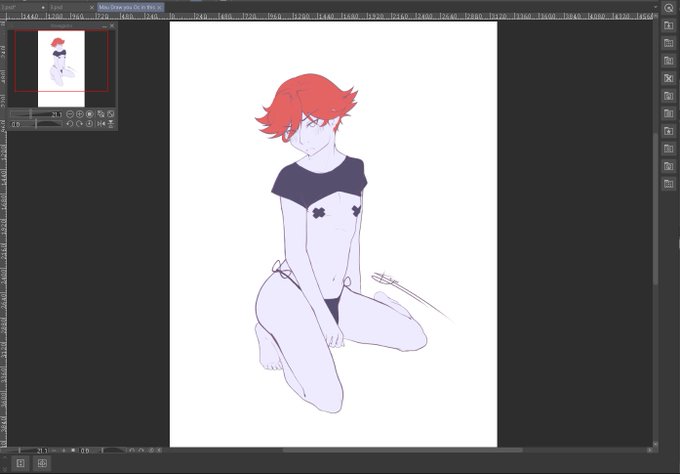The height and width of the screenshot is (474, 680).
Task: Click the canvas horizontal scrollbar
Action: (x=402, y=450)
